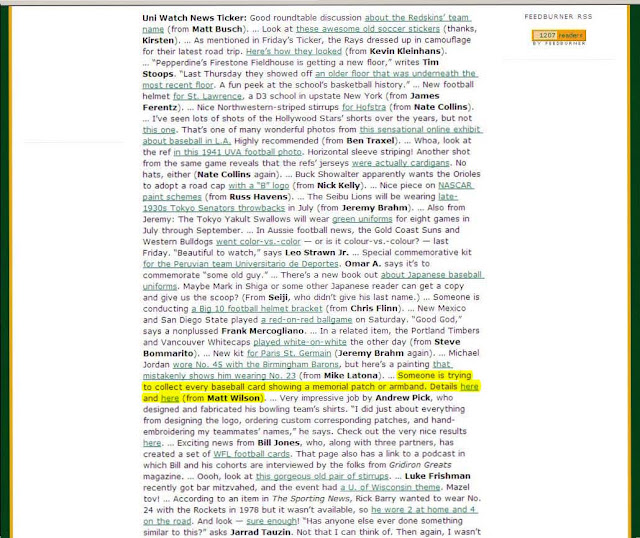Click the bold name 'Jarrad Tauzin'
The width and height of the screenshot is (640, 538).
tap(260, 533)
